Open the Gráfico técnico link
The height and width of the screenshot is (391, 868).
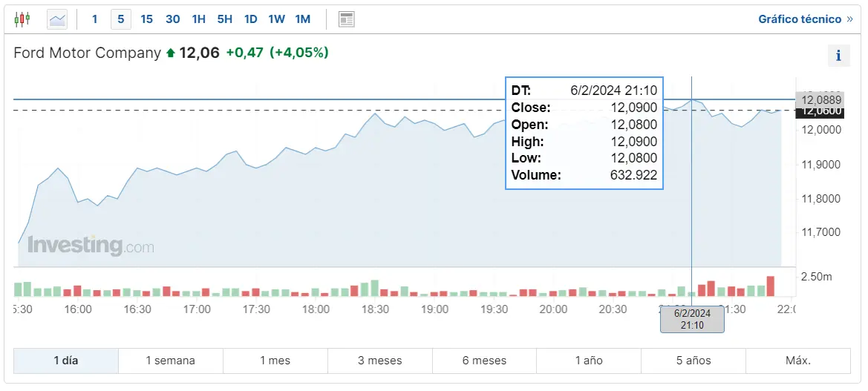click(800, 19)
